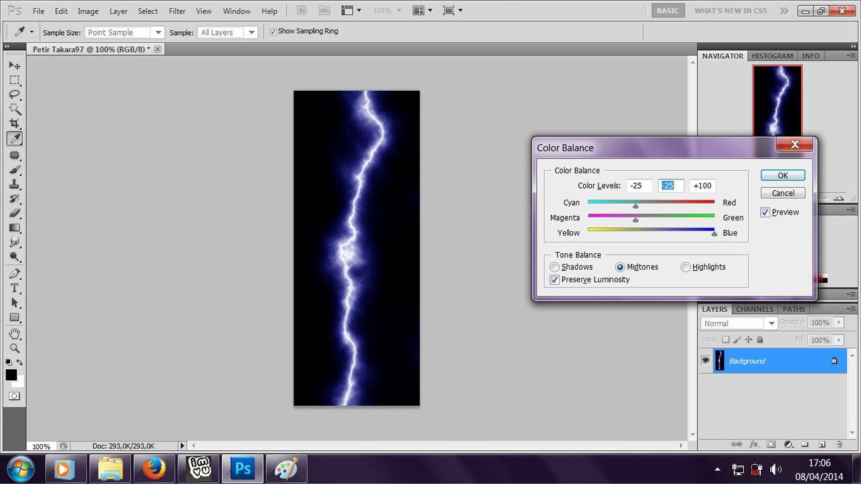Click Cancel in Color Balance dialog
Viewport: 861px width, 504px height.
pos(783,193)
